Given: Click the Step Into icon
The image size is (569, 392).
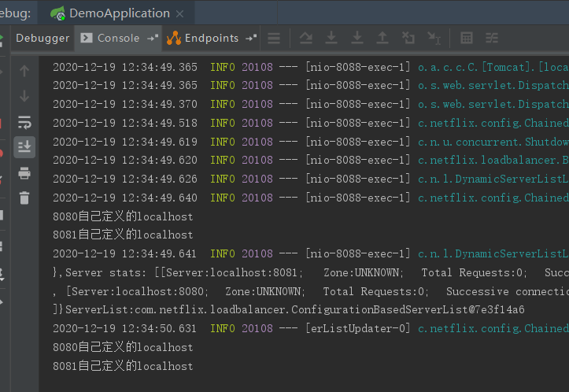Looking at the screenshot, I should pos(331,38).
